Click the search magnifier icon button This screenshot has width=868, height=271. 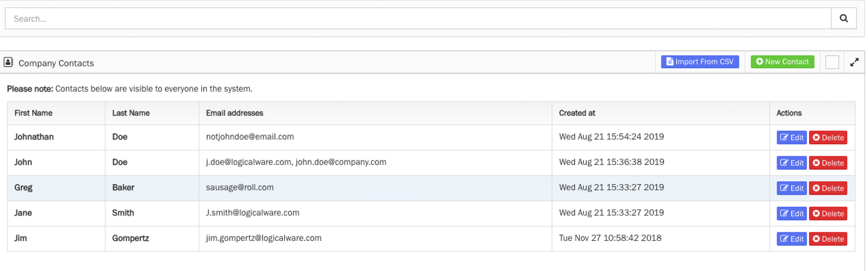[x=844, y=19]
